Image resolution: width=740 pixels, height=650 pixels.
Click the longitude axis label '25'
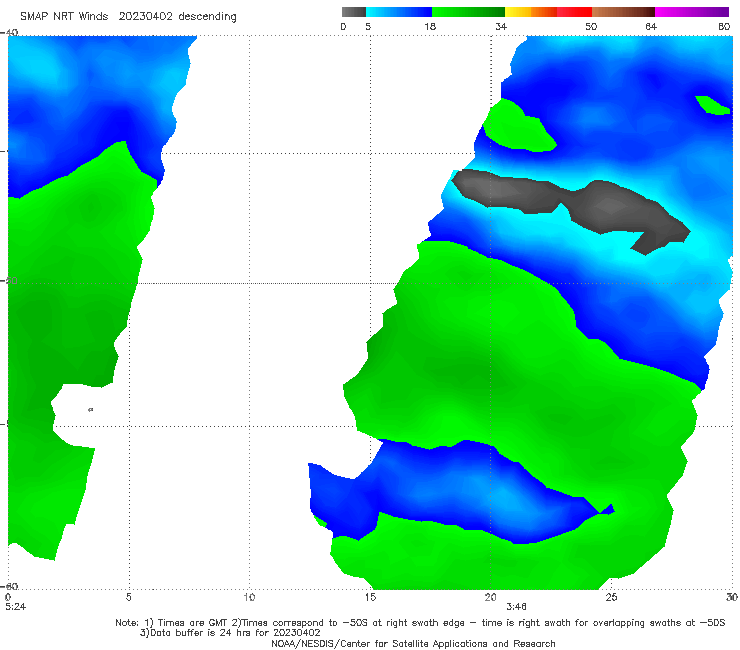click(611, 597)
